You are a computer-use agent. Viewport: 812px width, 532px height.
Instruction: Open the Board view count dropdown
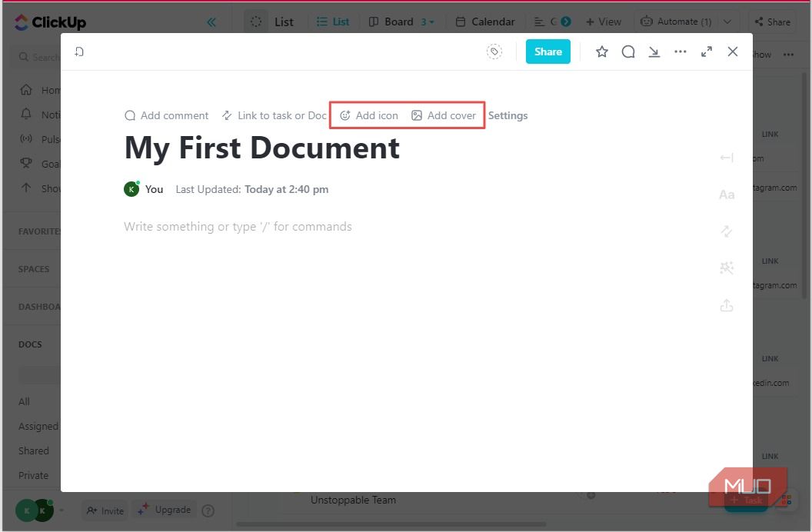pos(428,22)
